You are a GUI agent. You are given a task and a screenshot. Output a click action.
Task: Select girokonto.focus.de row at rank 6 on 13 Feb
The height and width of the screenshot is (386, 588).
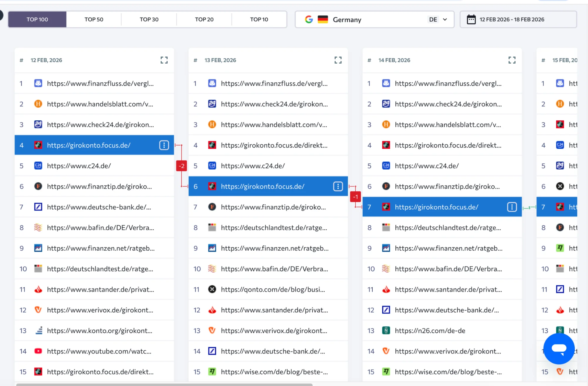[x=268, y=186]
